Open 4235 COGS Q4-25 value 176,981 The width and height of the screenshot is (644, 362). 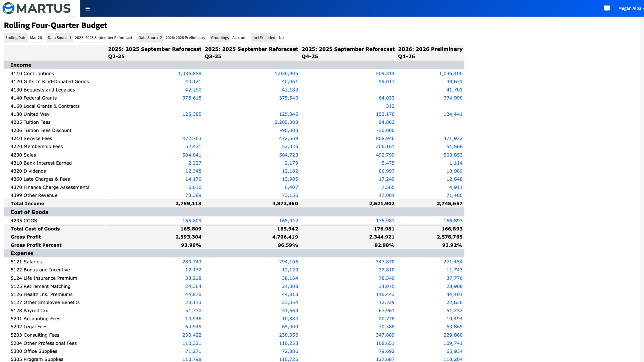385,221
